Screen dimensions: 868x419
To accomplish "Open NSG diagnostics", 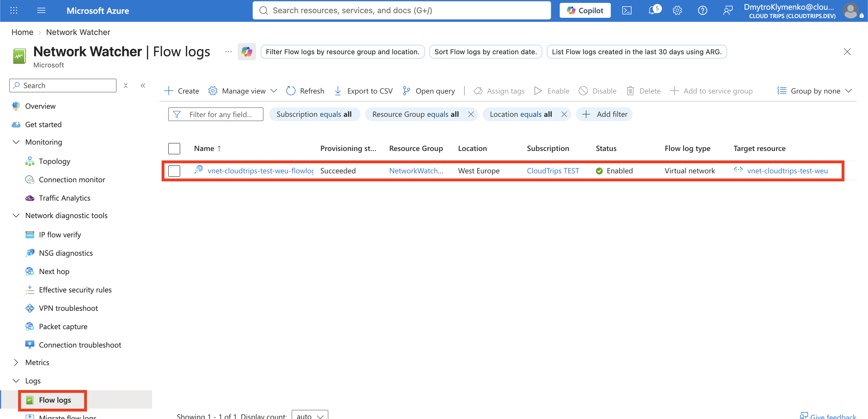I will pyautogui.click(x=66, y=253).
